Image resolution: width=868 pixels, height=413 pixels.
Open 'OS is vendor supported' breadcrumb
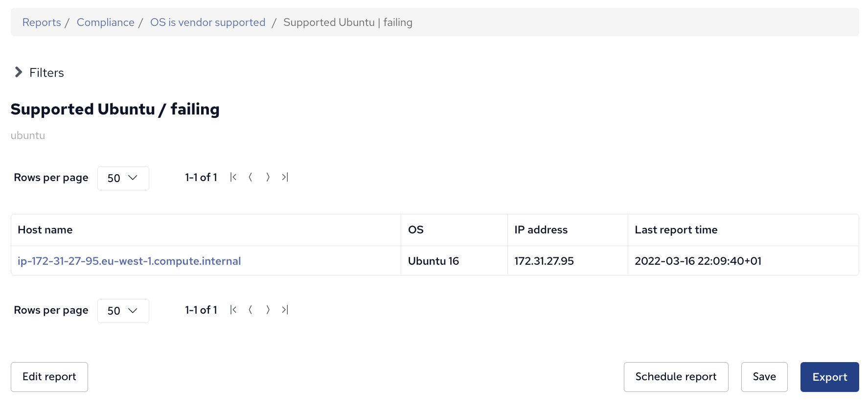[x=208, y=23]
